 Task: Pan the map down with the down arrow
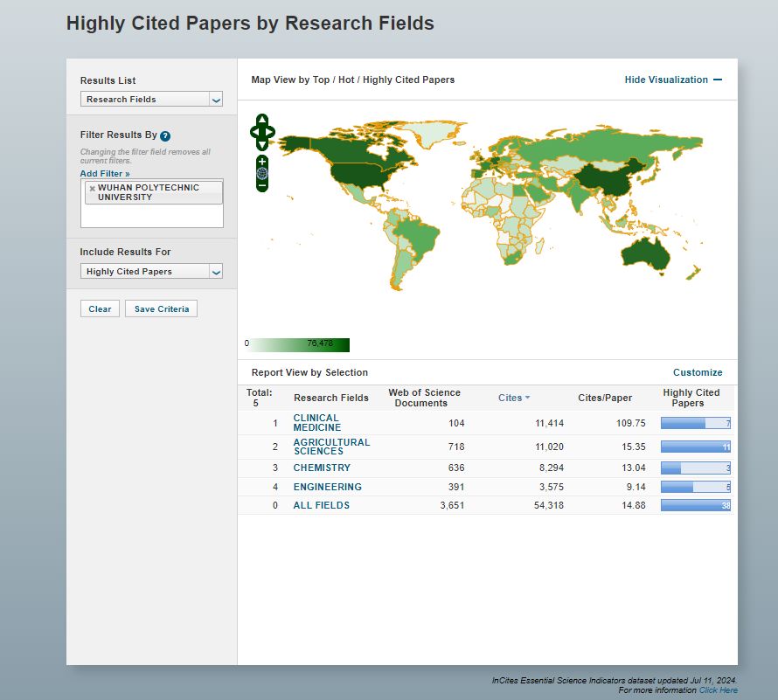[x=262, y=145]
